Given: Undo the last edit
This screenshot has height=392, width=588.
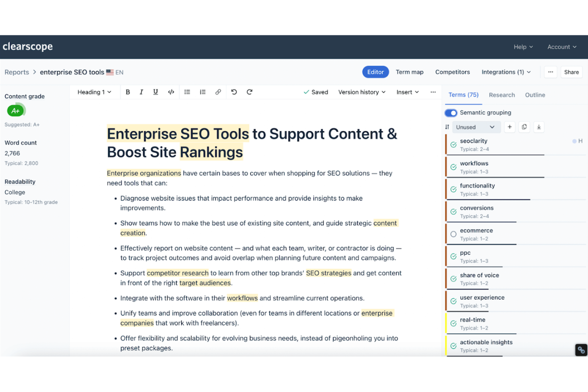Looking at the screenshot, I should [x=234, y=92].
